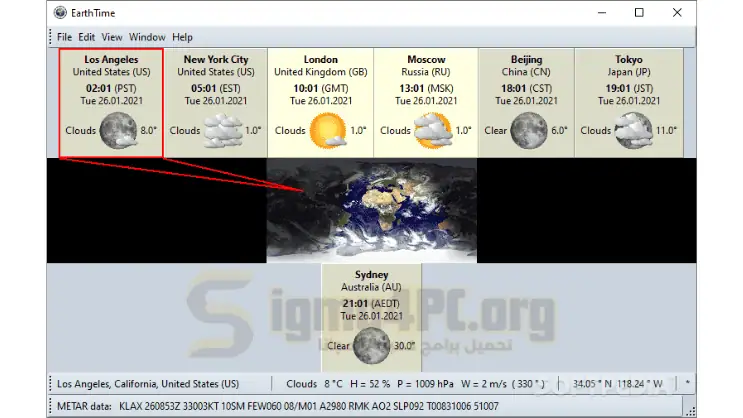
Task: Open the Window menu
Action: click(x=147, y=37)
